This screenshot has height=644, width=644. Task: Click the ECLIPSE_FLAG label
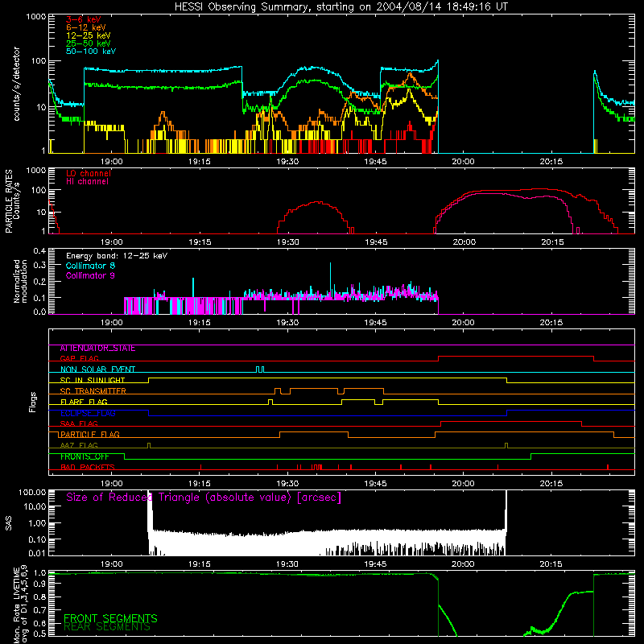[x=88, y=413]
